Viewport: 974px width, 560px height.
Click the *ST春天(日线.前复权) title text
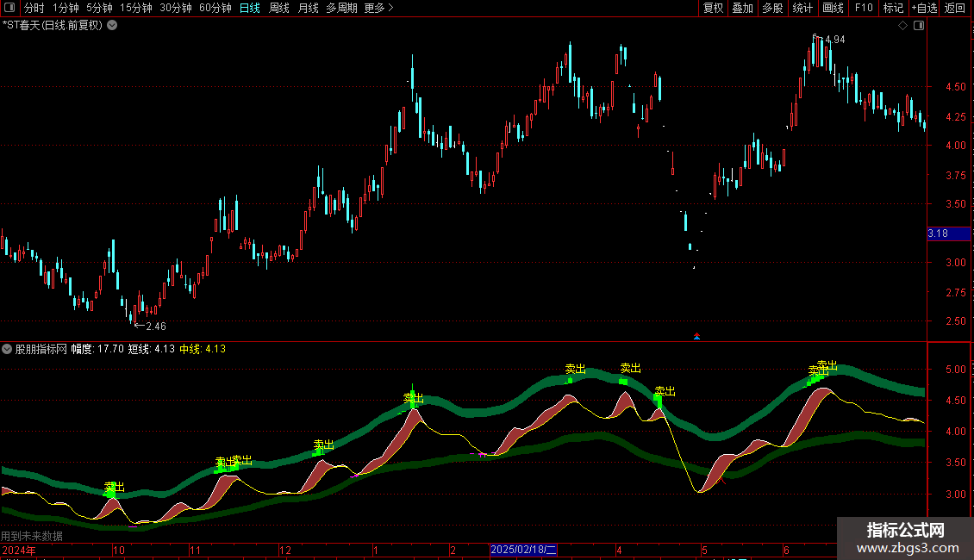53,26
